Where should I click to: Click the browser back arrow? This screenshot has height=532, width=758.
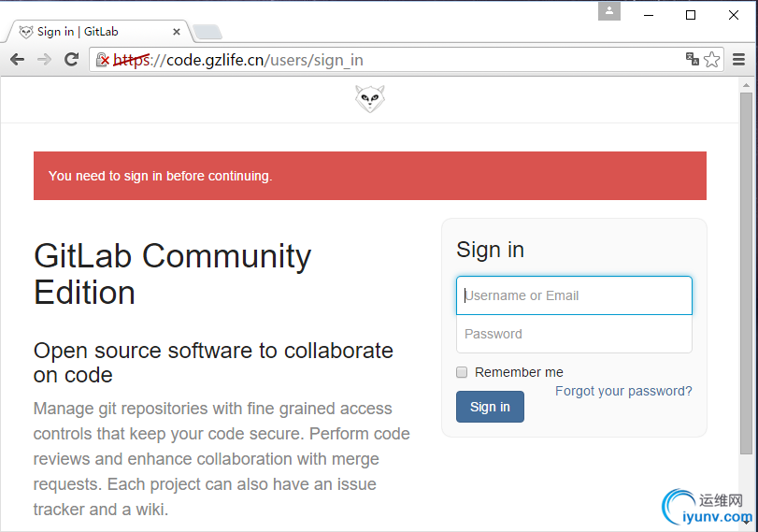[x=17, y=60]
